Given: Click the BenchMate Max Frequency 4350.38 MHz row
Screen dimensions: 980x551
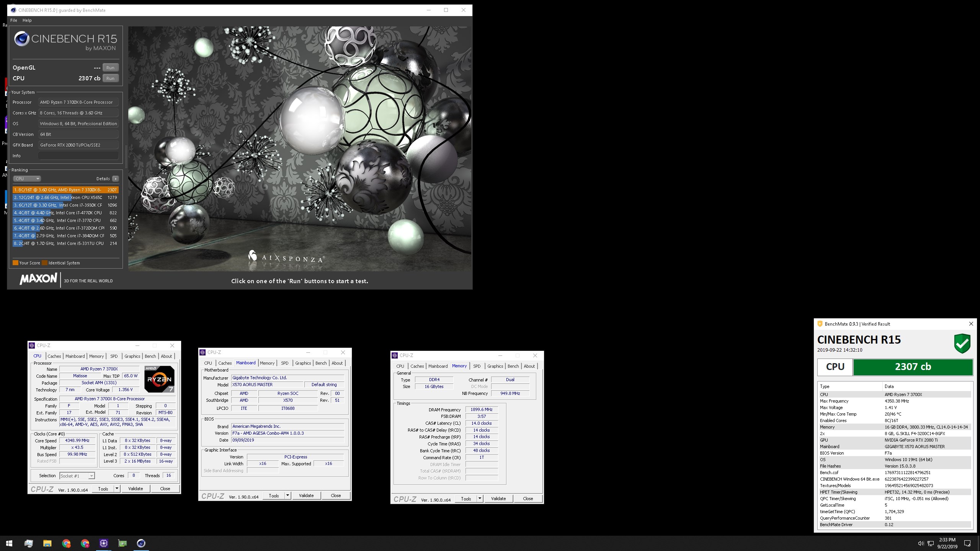Looking at the screenshot, I should pos(895,401).
